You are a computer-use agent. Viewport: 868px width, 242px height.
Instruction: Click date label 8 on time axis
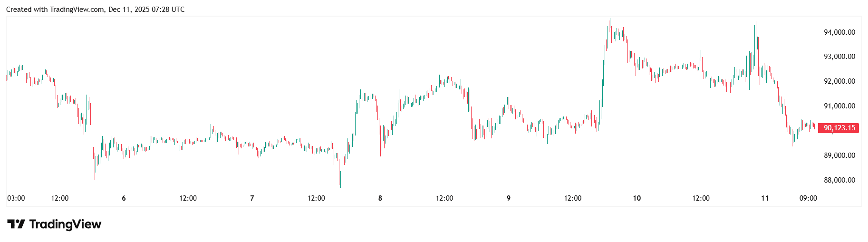[380, 198]
